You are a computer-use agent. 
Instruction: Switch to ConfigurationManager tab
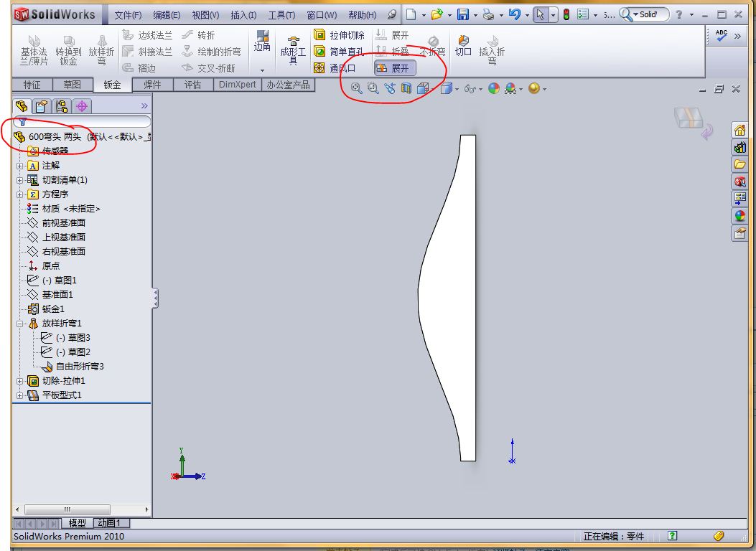[62, 106]
